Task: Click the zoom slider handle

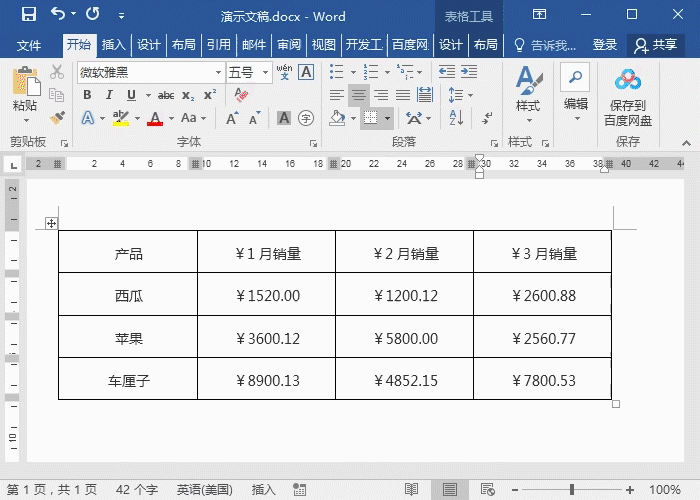Action: click(572, 490)
